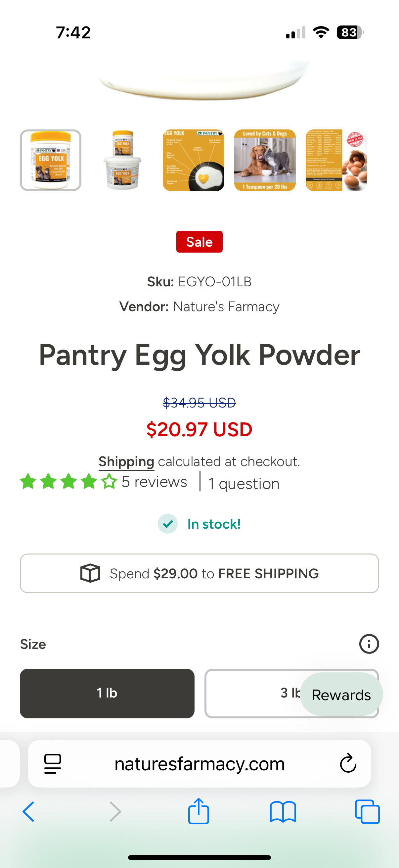Reload the page with the refresh icon
This screenshot has height=868, width=399.
(348, 763)
